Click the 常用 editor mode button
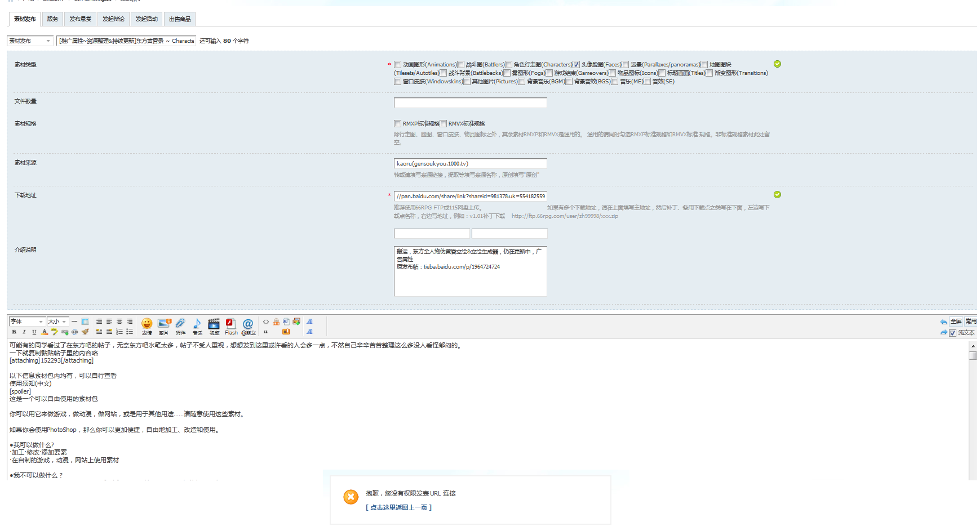The image size is (980, 531). coord(970,322)
